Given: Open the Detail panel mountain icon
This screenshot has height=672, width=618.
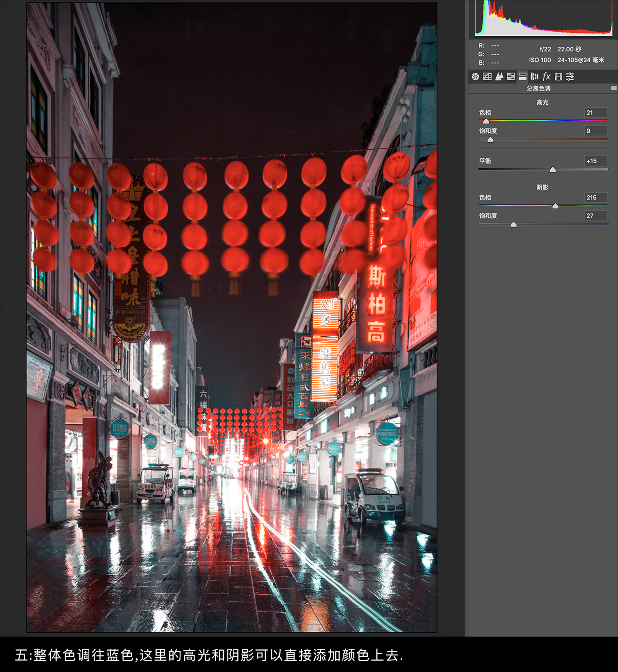Looking at the screenshot, I should tap(499, 76).
